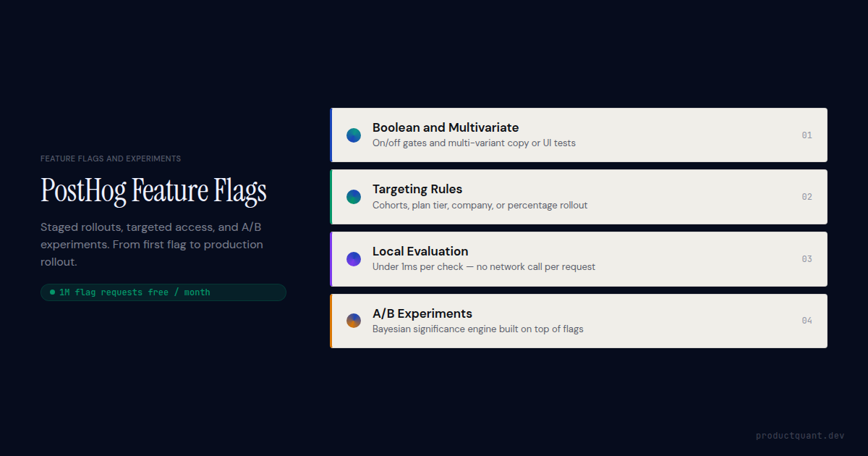Click the productquant.dev link
This screenshot has height=456, width=868.
point(800,436)
